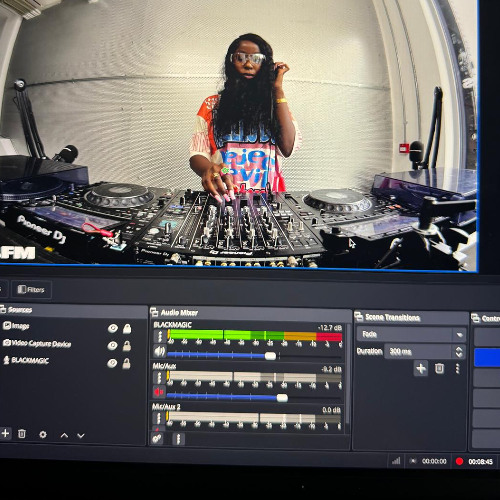This screenshot has width=500, height=500.
Task: Click the BLACKMAGIC microphone source icon
Action: 6,360
